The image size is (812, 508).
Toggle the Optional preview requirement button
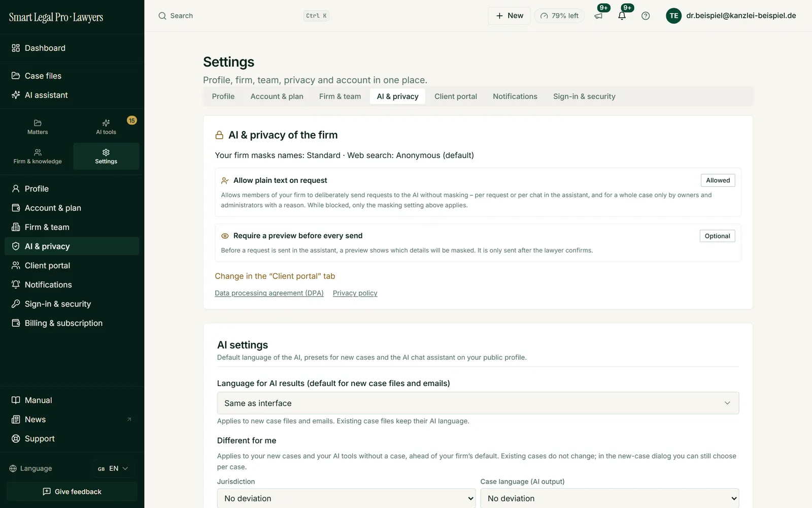717,236
